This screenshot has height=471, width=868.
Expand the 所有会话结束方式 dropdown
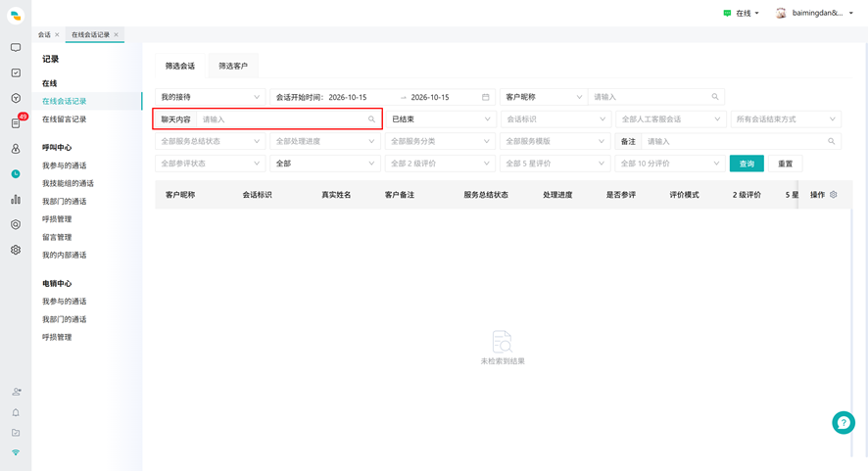(x=786, y=119)
